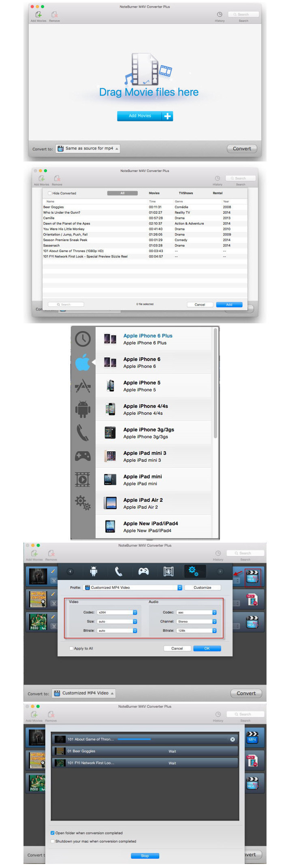Select the film-strip video category in device list sidebar
290x868 pixels.
click(83, 480)
